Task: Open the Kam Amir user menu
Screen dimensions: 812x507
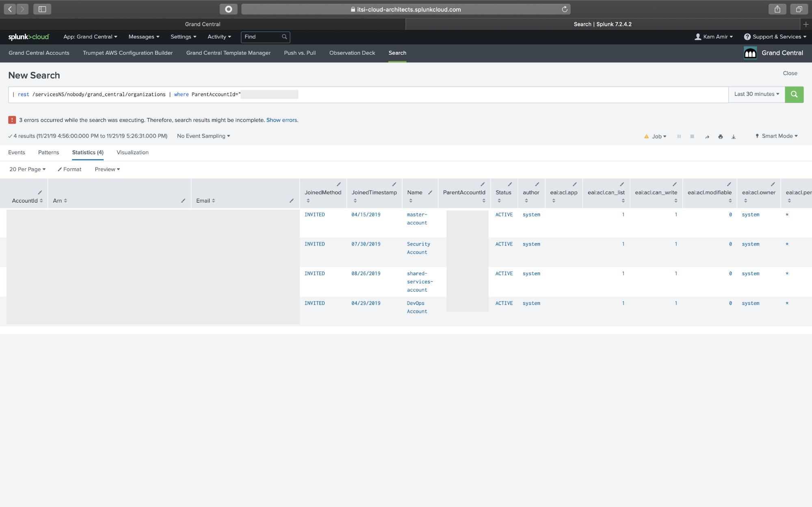Action: 714,37
